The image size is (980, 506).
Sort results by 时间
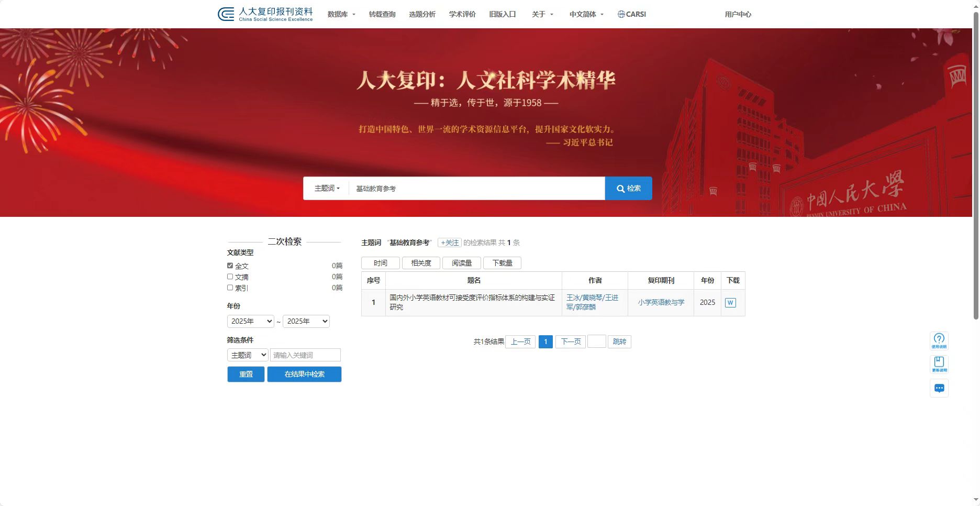(381, 263)
